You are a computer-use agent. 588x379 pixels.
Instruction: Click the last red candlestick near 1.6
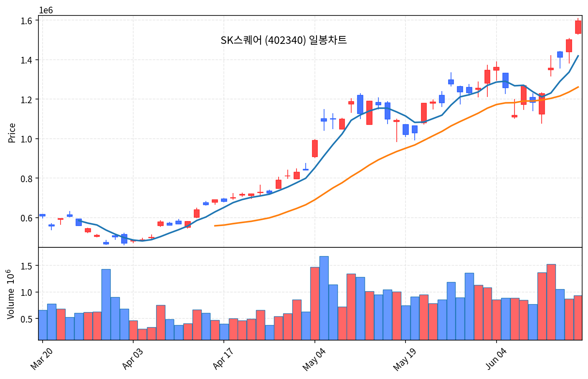(578, 27)
